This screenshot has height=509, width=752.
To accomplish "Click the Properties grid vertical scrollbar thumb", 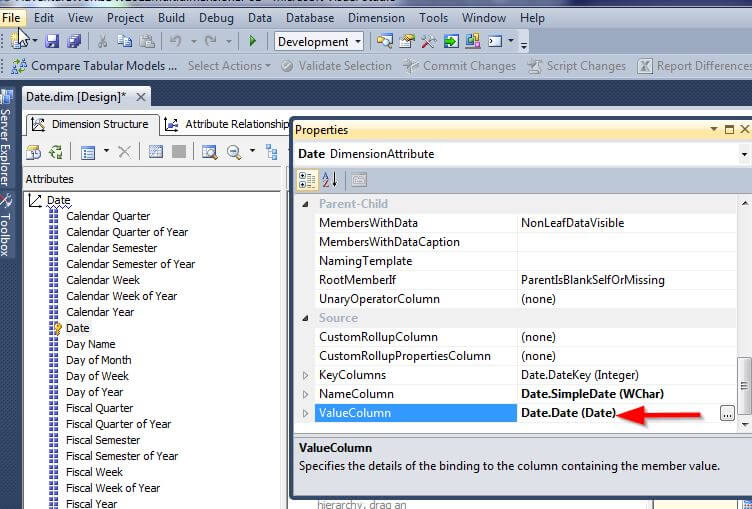I will [744, 385].
